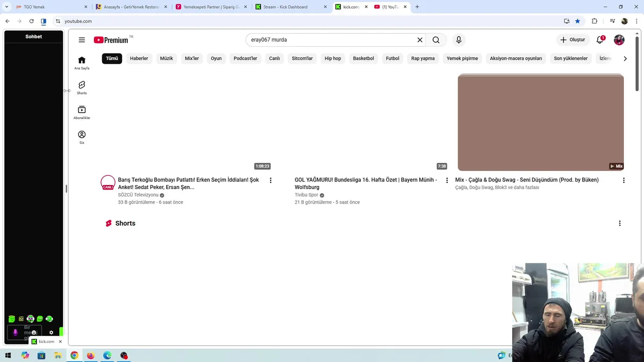Image resolution: width=644 pixels, height=362 pixels.
Task: Select Aksiyon-macera oyunları chip
Action: [516, 58]
